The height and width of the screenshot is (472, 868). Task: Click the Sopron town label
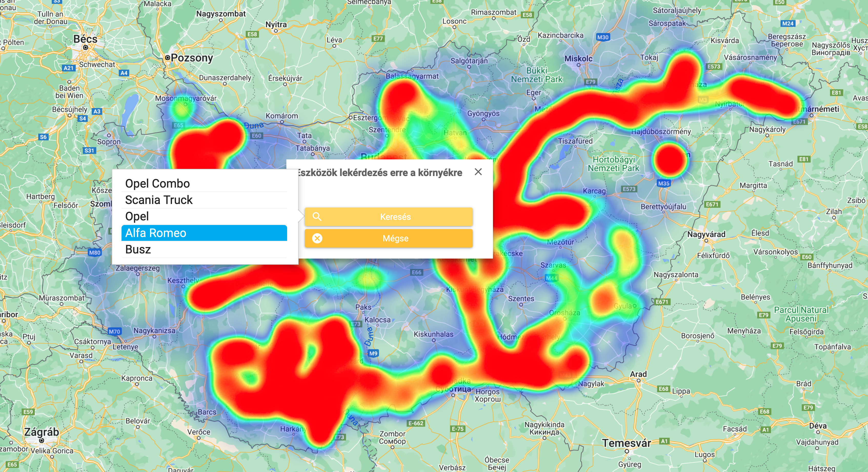point(109,142)
